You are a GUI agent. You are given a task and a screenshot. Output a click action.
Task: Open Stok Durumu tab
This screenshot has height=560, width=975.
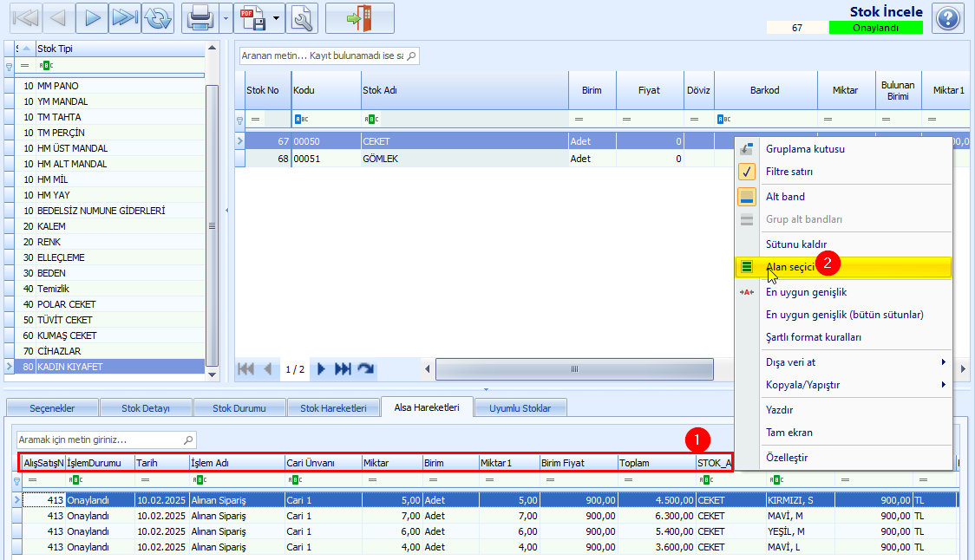tap(239, 408)
